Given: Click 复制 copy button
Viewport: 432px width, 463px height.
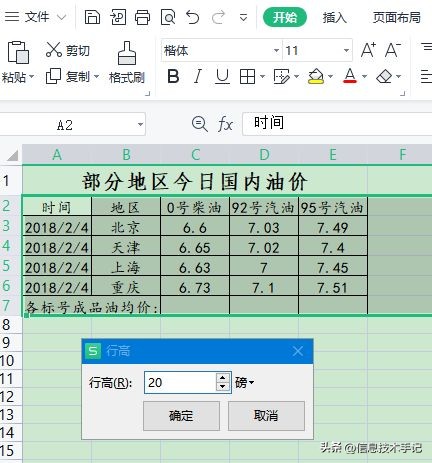Looking at the screenshot, I should (68, 77).
